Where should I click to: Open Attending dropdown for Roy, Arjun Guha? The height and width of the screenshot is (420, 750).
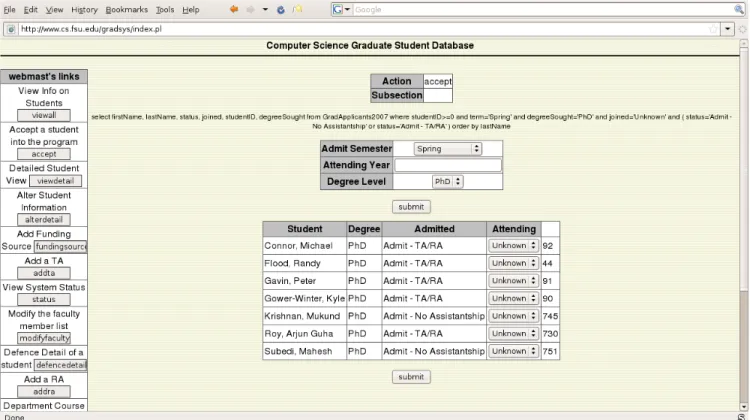tap(513, 333)
